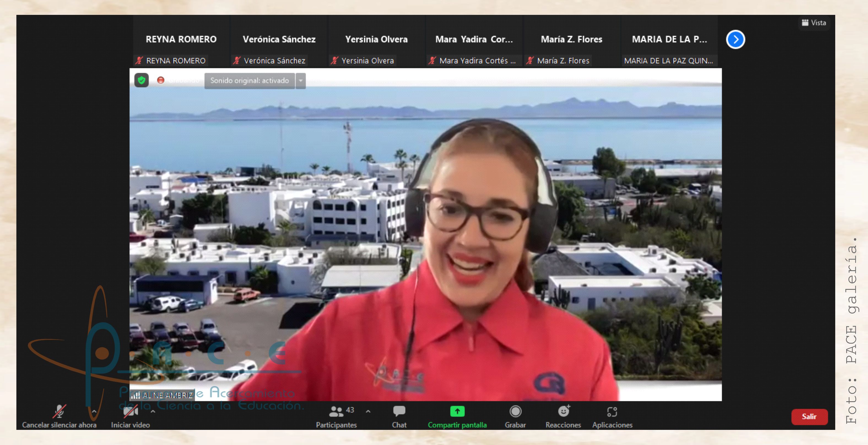868x445 pixels.
Task: Click the green encryption shield icon
Action: pos(142,80)
